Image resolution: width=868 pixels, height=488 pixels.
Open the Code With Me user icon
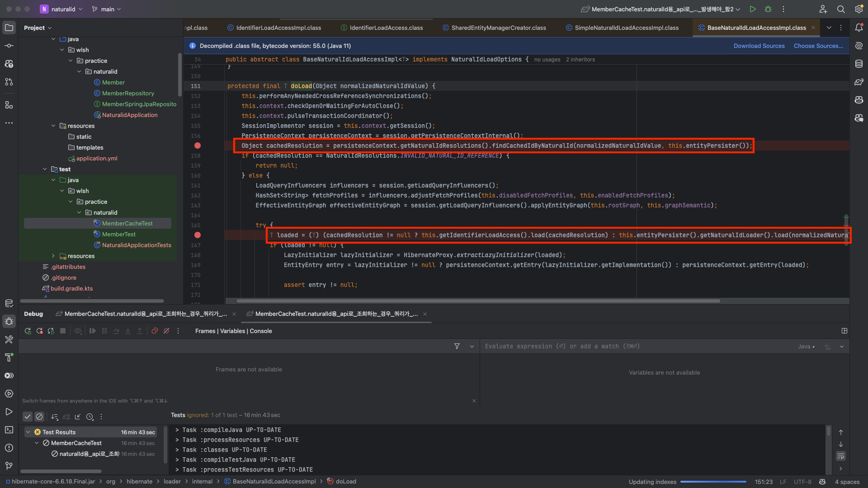[823, 9]
